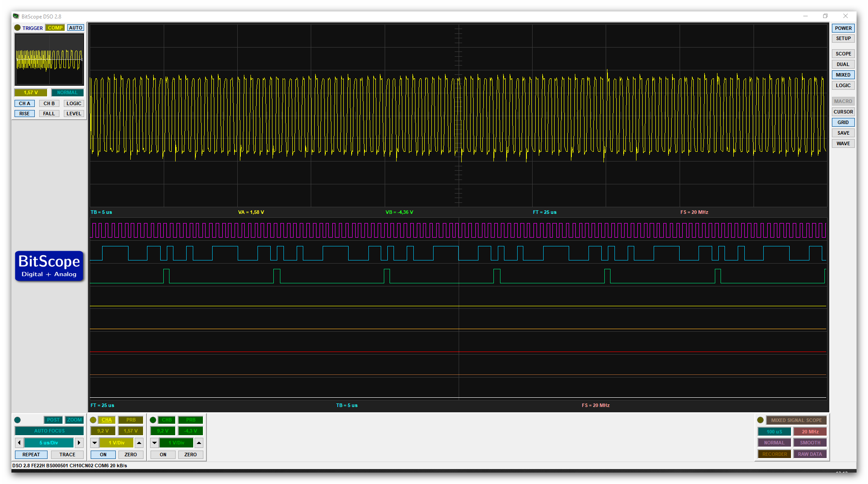This screenshot has width=868, height=484.
Task: Click the channel A indicator light
Action: 93,420
